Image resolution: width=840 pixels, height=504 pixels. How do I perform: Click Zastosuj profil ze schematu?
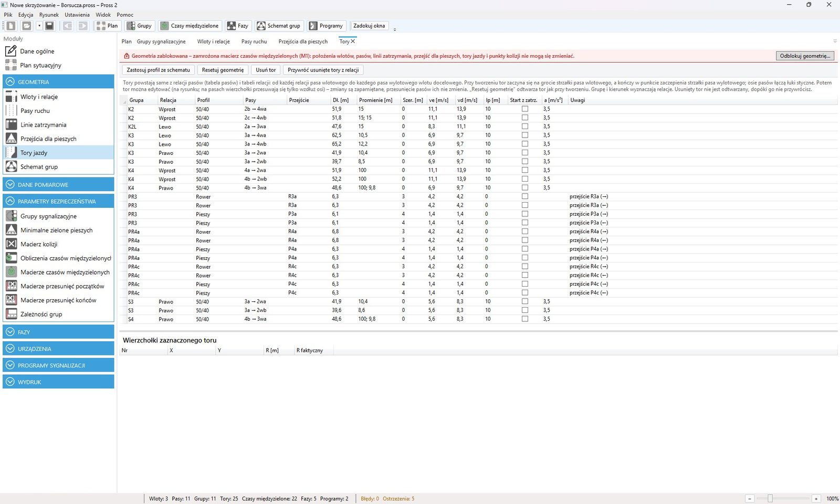pyautogui.click(x=159, y=70)
